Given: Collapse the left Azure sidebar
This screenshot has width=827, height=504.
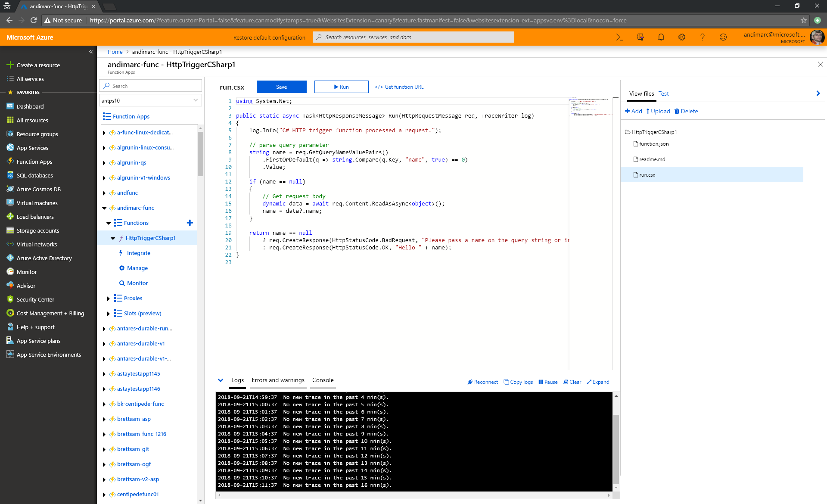Looking at the screenshot, I should tap(91, 52).
